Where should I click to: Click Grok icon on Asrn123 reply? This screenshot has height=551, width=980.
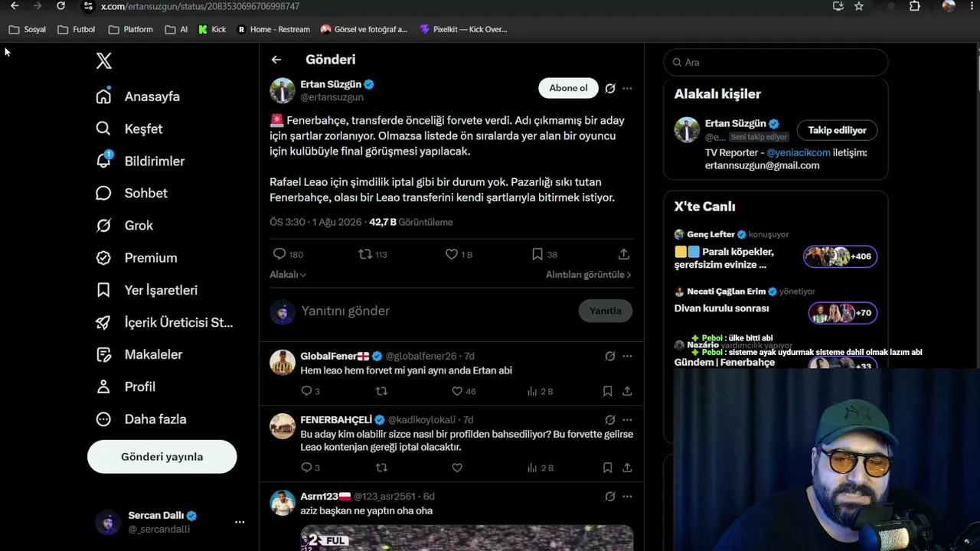[x=610, y=496]
